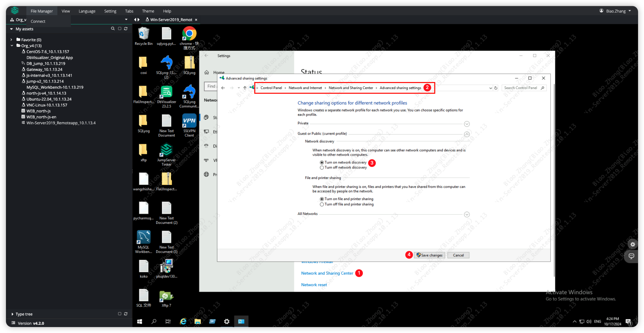The width and height of the screenshot is (644, 333).
Task: Open the Biao.Zhang user dropdown
Action: click(x=615, y=11)
